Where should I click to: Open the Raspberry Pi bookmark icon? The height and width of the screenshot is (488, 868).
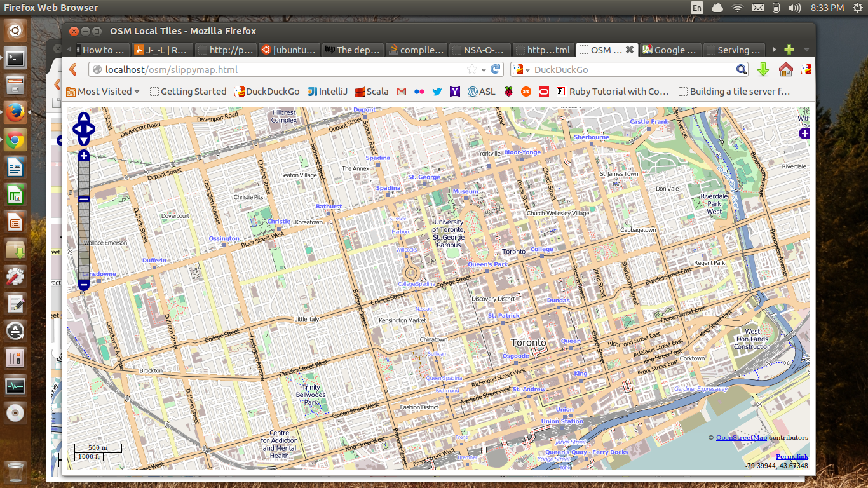point(508,91)
